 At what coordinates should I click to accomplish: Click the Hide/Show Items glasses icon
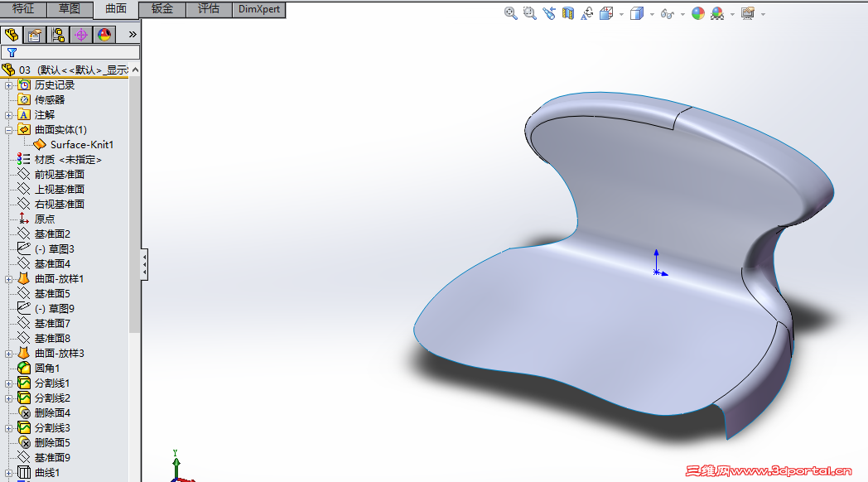[667, 14]
